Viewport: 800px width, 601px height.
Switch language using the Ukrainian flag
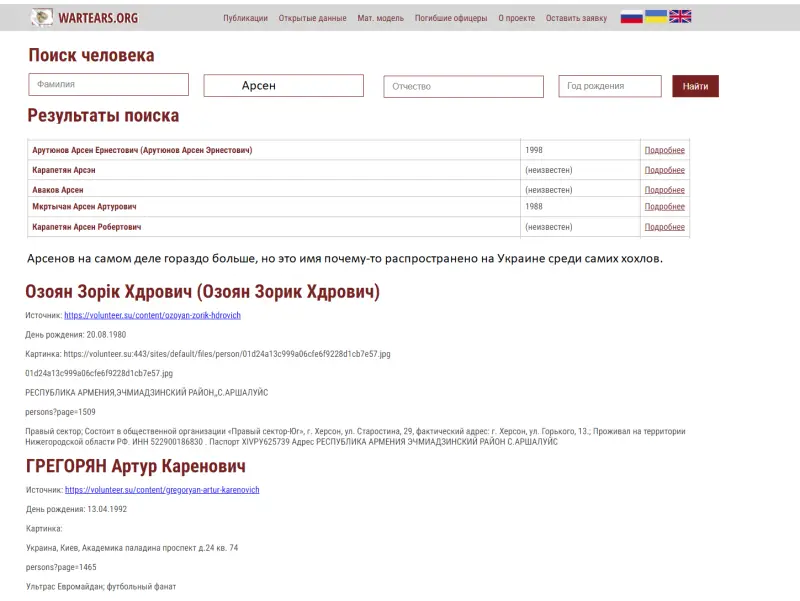point(656,17)
